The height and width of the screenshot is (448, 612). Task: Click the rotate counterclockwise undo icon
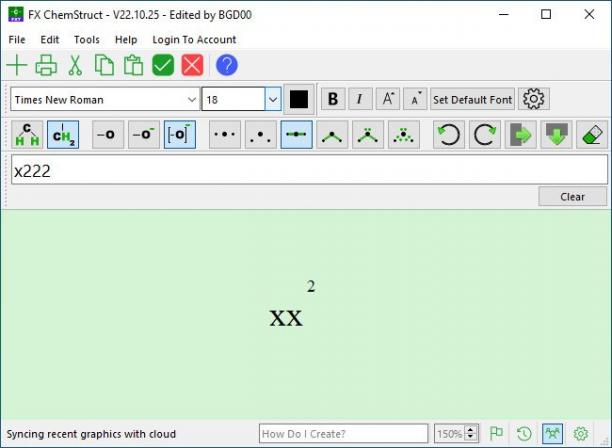click(449, 135)
